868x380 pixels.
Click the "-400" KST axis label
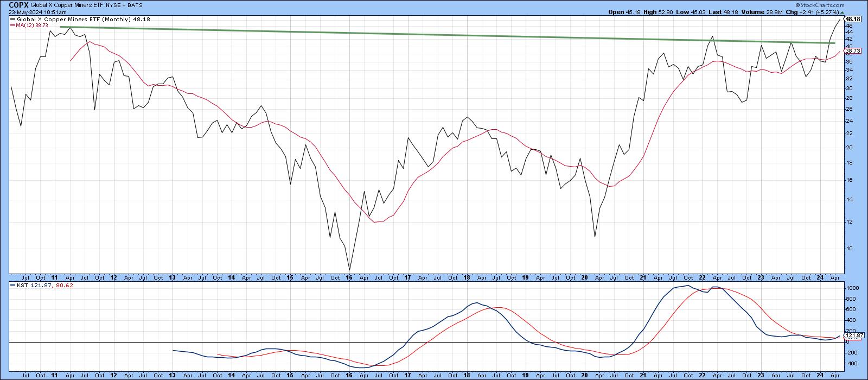click(851, 363)
